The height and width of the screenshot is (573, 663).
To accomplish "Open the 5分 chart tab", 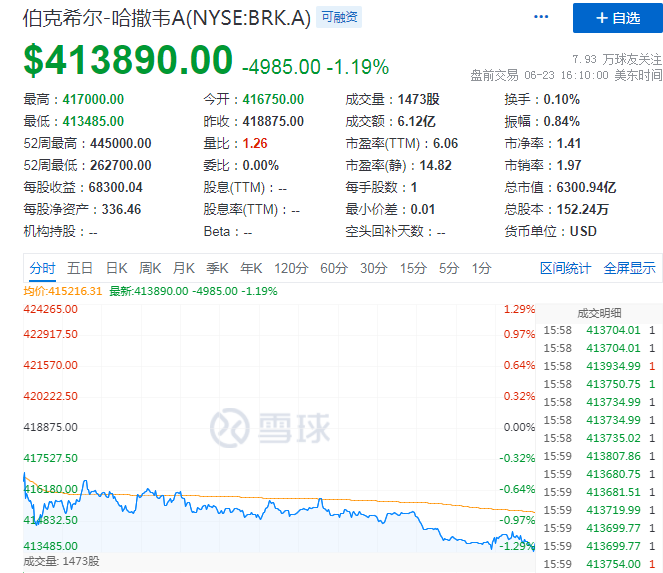I will point(449,268).
